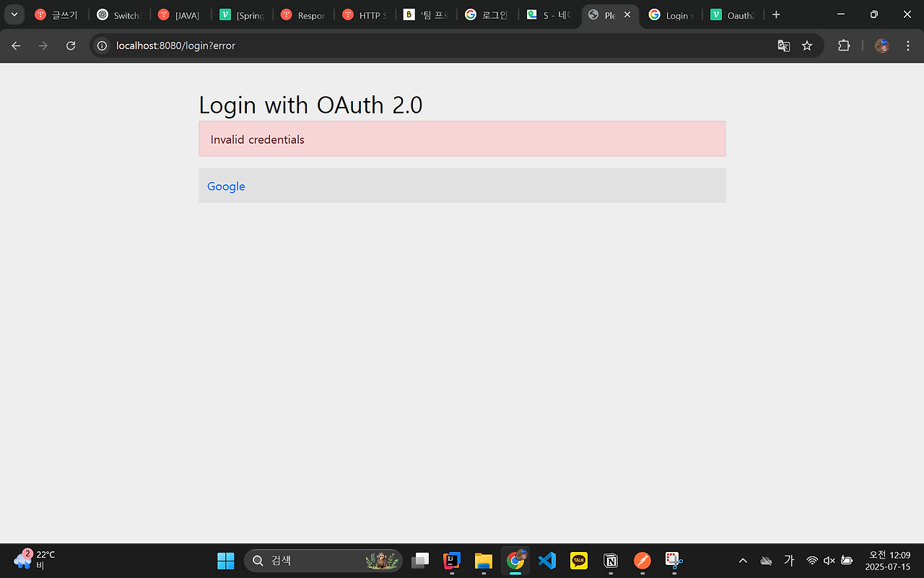
Task: Switch to the '팀 프 tab
Action: [426, 15]
